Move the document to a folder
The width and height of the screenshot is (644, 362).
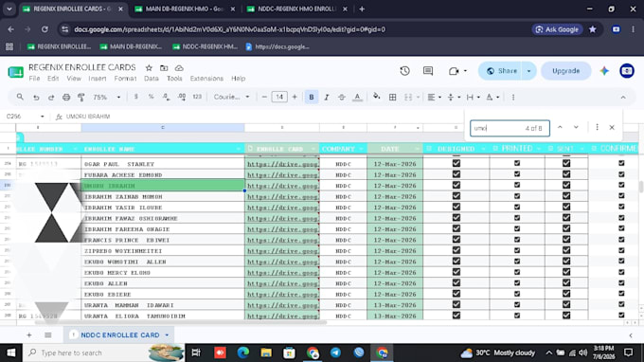click(x=164, y=68)
